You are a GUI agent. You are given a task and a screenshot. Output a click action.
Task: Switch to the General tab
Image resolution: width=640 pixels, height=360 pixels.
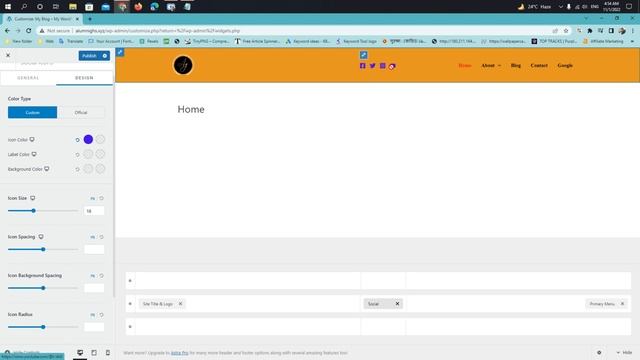(x=28, y=78)
